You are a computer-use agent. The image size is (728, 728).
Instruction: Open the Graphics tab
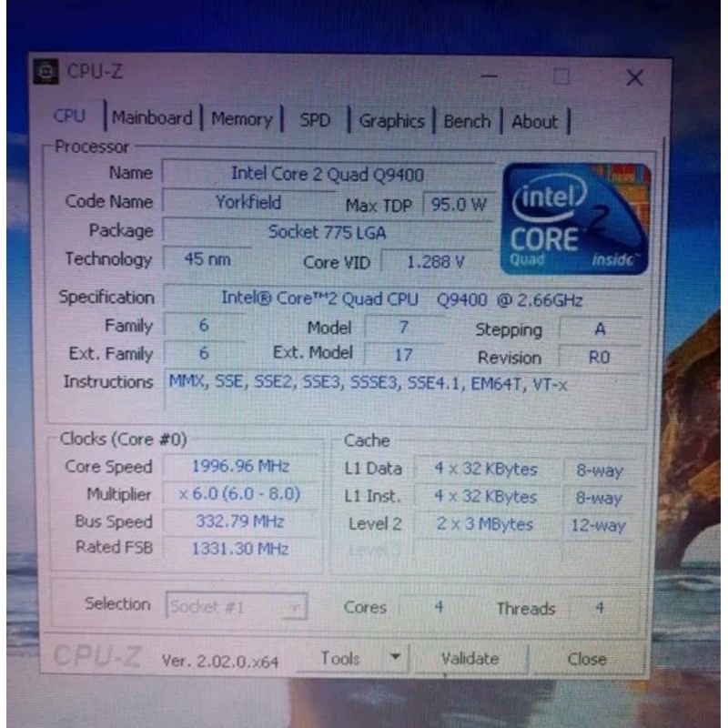click(x=392, y=121)
